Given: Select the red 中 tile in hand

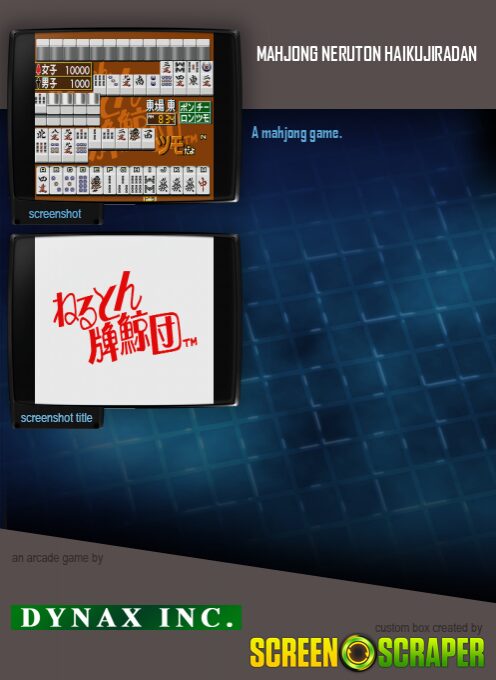Looking at the screenshot, I should point(203,180).
